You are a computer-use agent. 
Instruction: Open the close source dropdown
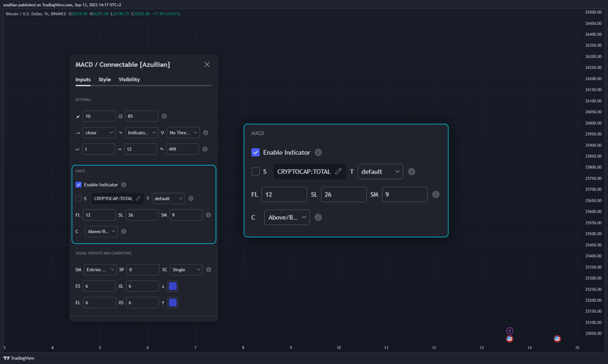[x=99, y=132]
